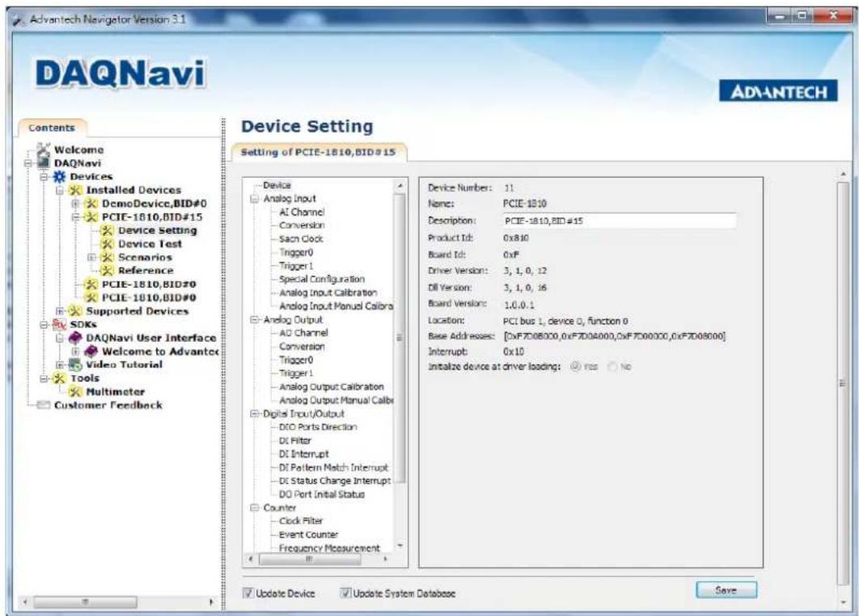Collapse the Counter settings node
Screen dimensions: 859x616
click(x=255, y=508)
